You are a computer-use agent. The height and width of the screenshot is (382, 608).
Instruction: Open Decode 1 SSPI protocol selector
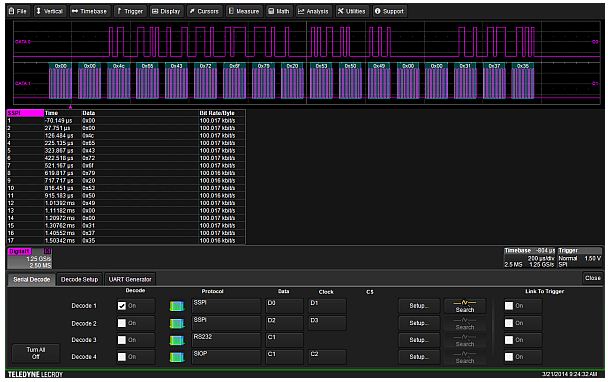tap(226, 306)
